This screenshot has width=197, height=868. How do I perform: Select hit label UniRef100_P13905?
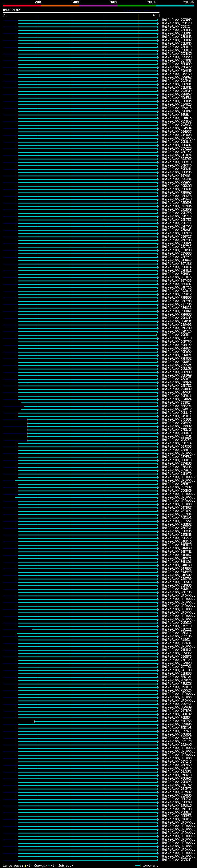[x=177, y=206]
